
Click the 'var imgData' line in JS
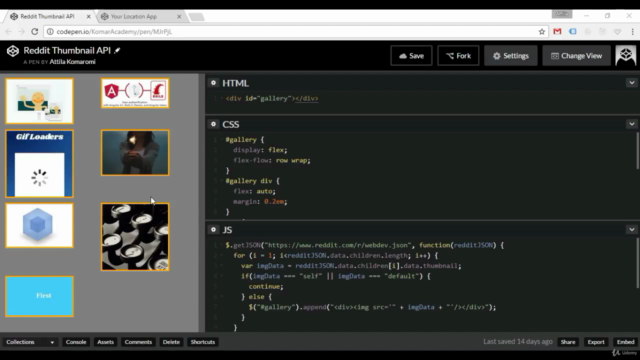click(351, 266)
